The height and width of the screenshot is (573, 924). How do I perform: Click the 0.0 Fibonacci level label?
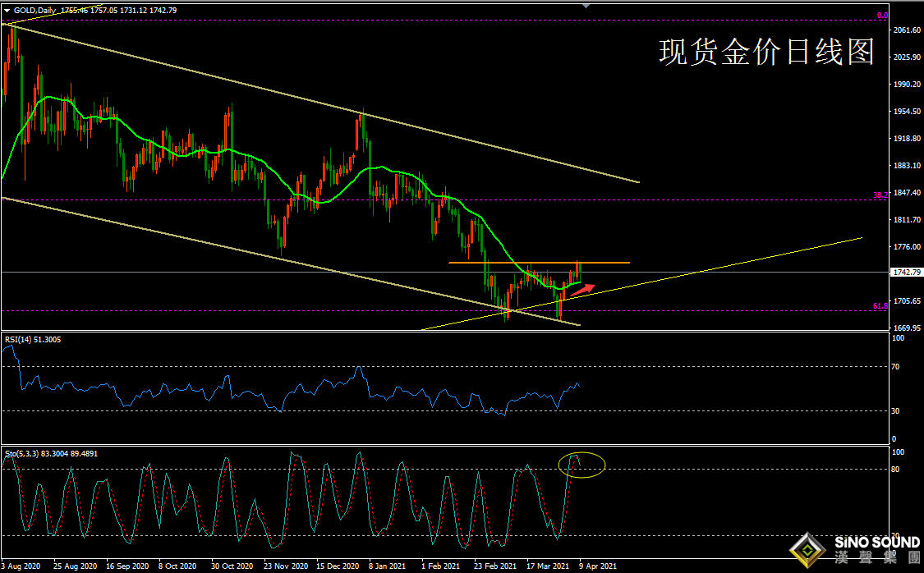[882, 15]
